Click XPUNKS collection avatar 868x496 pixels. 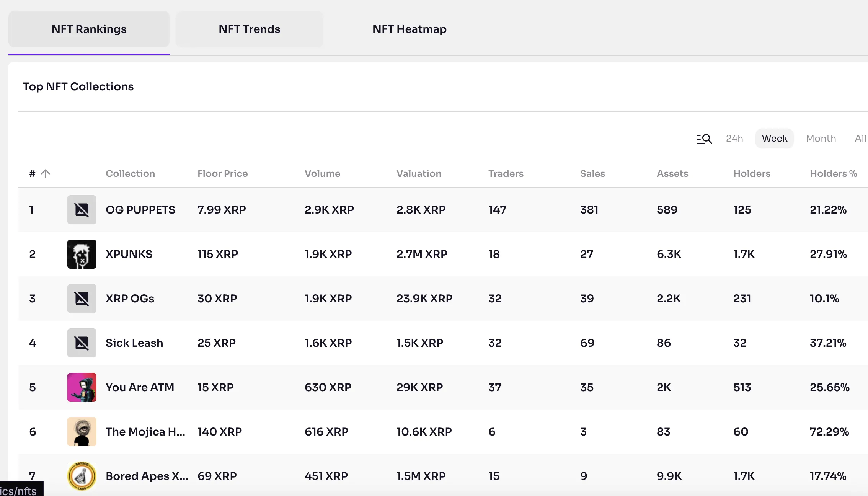tap(82, 254)
